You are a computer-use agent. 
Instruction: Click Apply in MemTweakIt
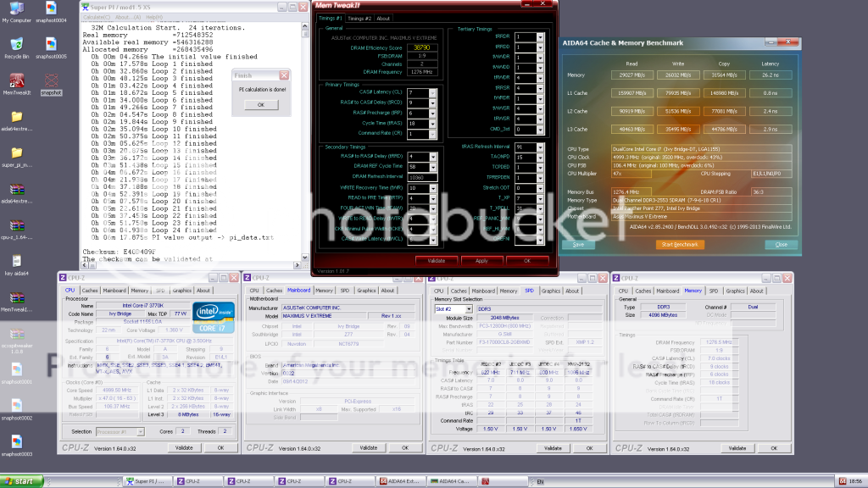[481, 261]
